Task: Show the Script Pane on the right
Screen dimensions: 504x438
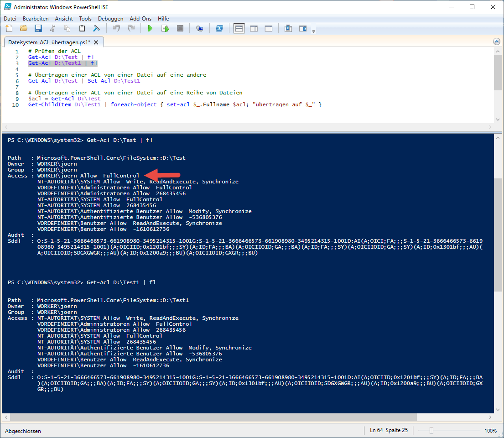Action: click(x=254, y=28)
